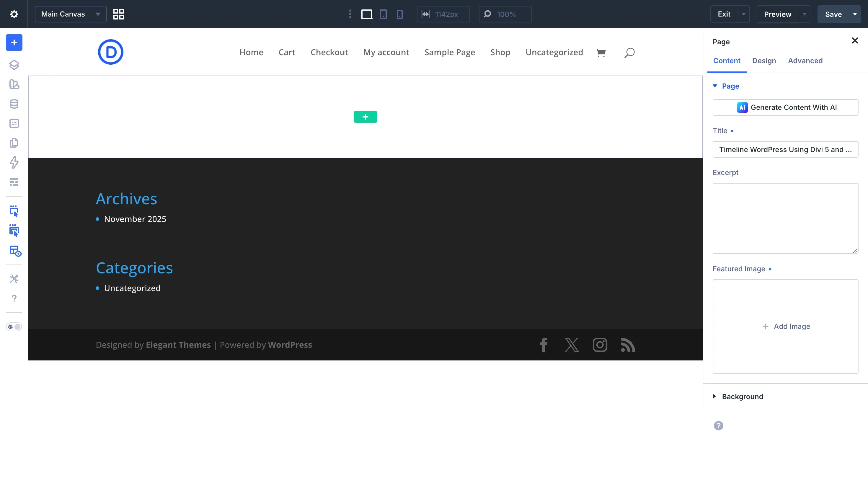Click the Exit button

[724, 14]
